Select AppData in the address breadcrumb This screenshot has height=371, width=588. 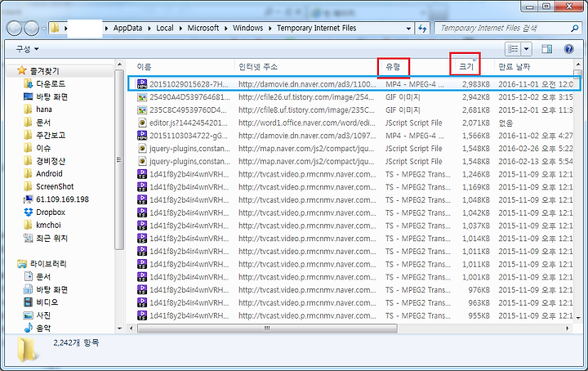(x=127, y=28)
